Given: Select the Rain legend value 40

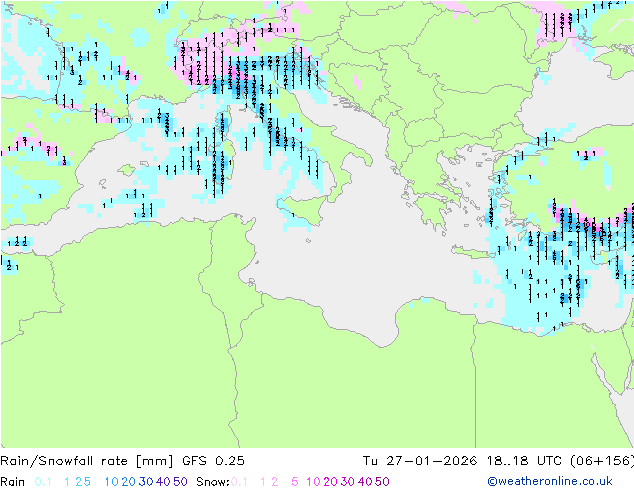Looking at the screenshot, I should click(x=163, y=482).
